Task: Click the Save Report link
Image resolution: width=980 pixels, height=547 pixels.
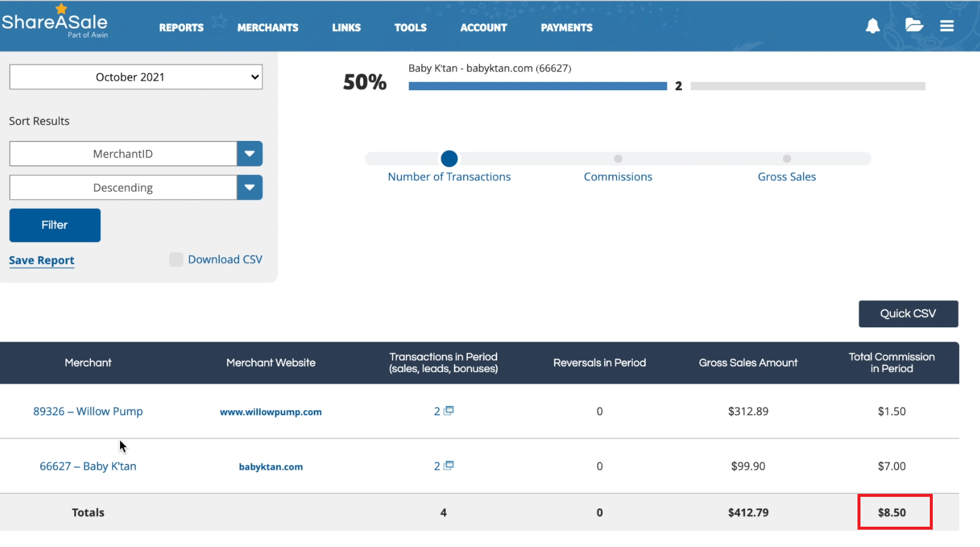Action: click(x=42, y=260)
